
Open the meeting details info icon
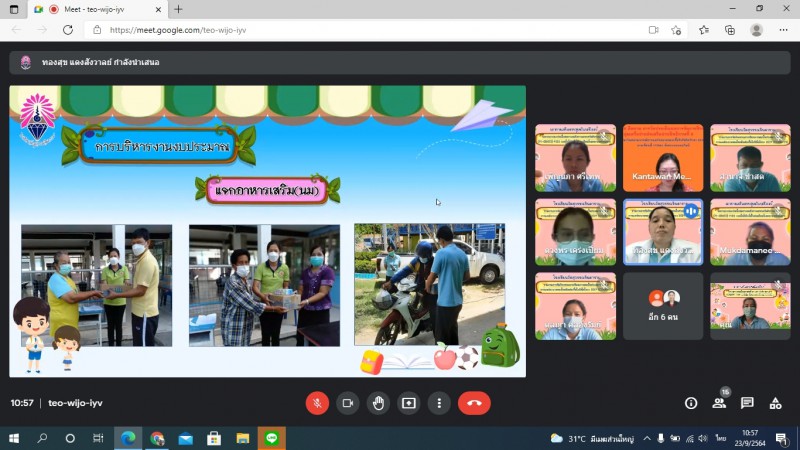pos(690,403)
